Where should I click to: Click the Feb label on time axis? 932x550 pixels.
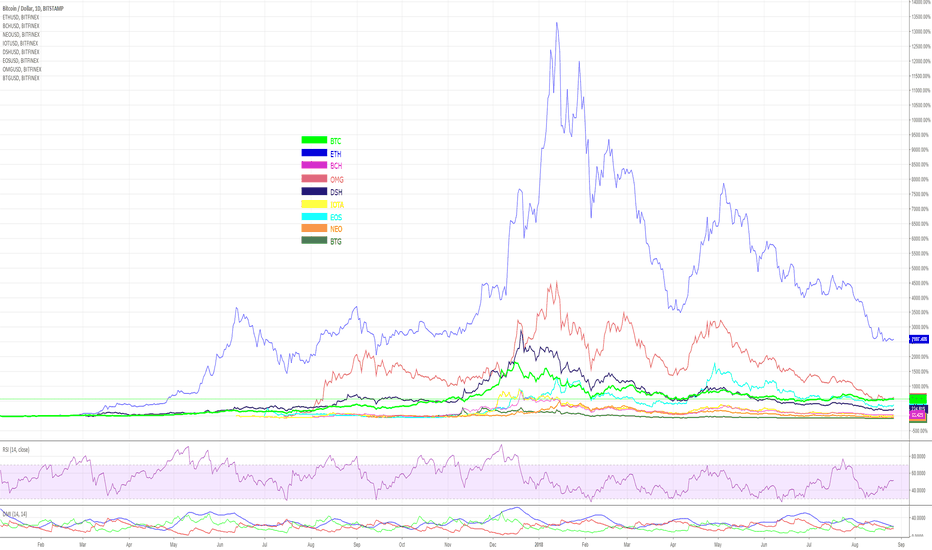41,545
